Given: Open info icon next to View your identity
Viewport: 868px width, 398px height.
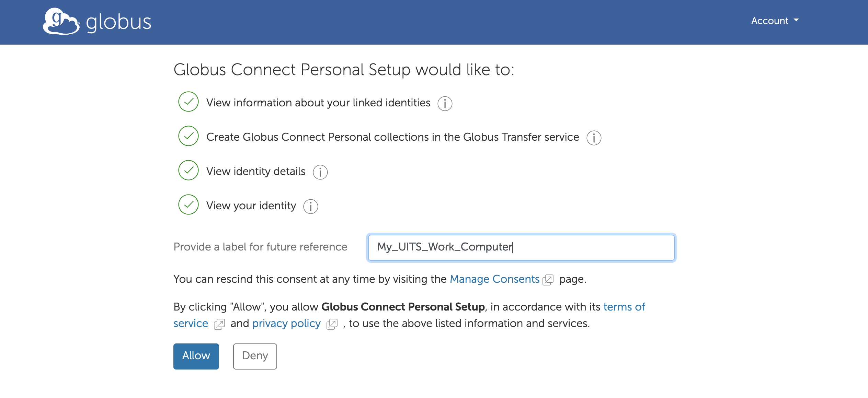Looking at the screenshot, I should 311,206.
